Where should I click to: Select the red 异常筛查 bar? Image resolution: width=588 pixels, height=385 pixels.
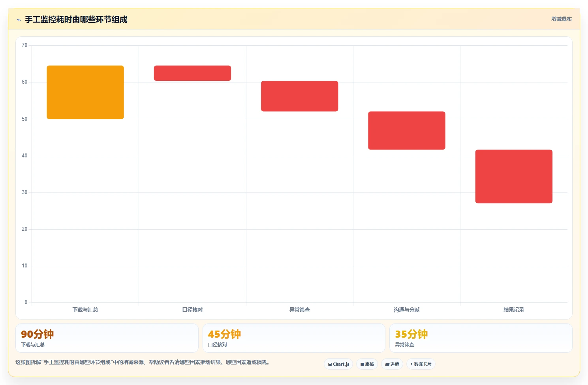click(x=300, y=96)
